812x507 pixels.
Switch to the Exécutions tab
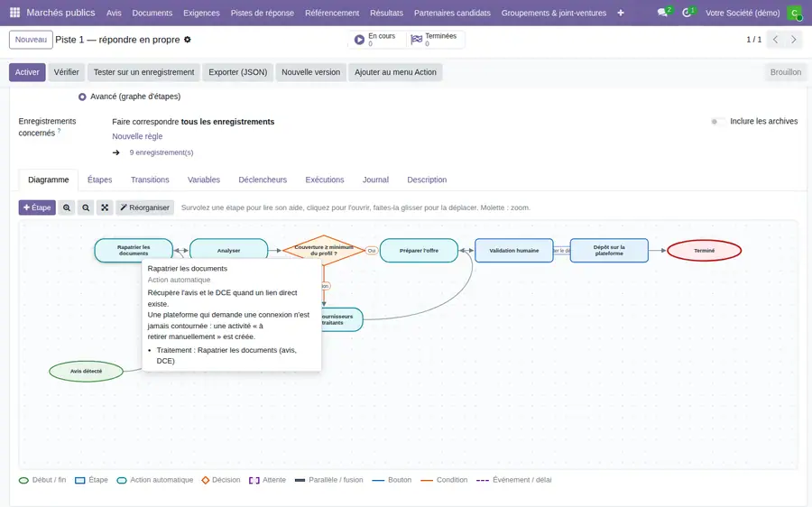click(x=325, y=180)
